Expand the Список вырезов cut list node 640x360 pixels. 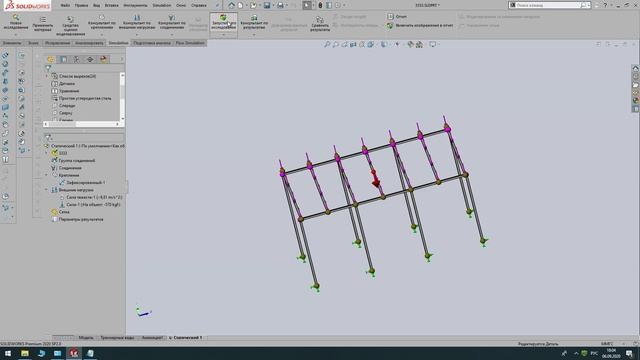tap(47, 76)
